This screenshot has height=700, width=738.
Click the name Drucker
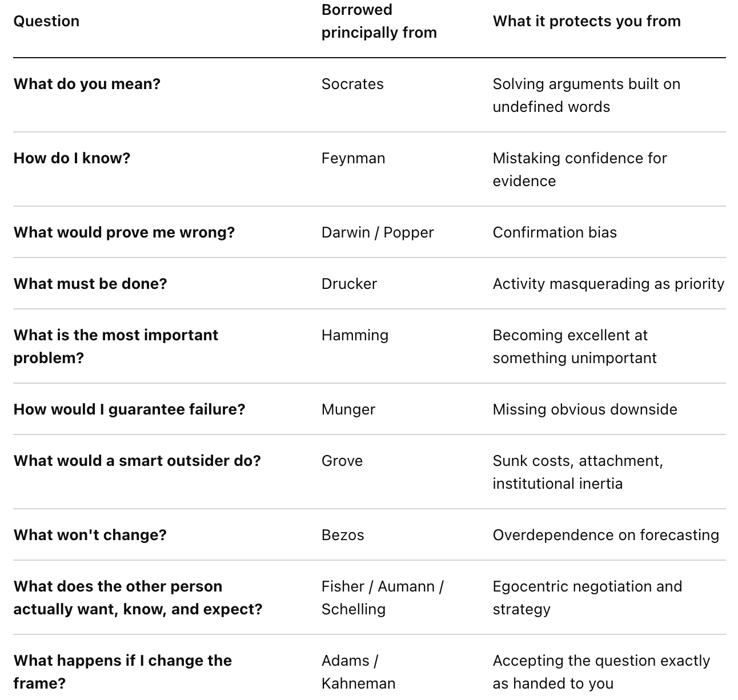click(349, 284)
